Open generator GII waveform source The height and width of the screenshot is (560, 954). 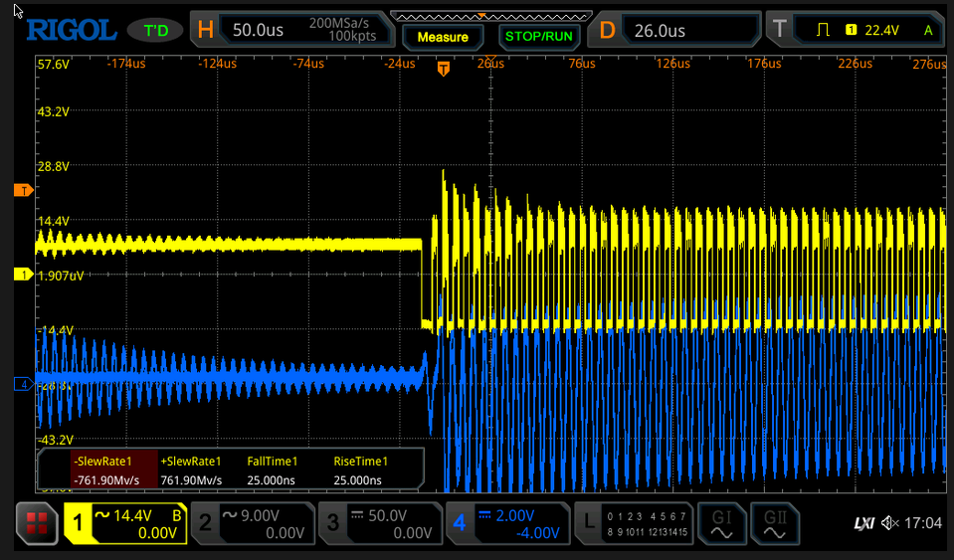click(x=775, y=523)
